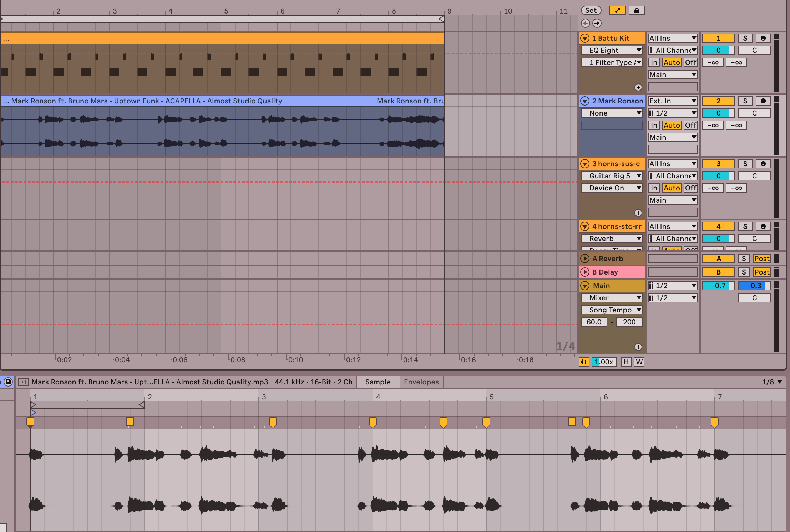Add an automation lane on the Battu Kit track
The image size is (790, 532).
coord(638,87)
